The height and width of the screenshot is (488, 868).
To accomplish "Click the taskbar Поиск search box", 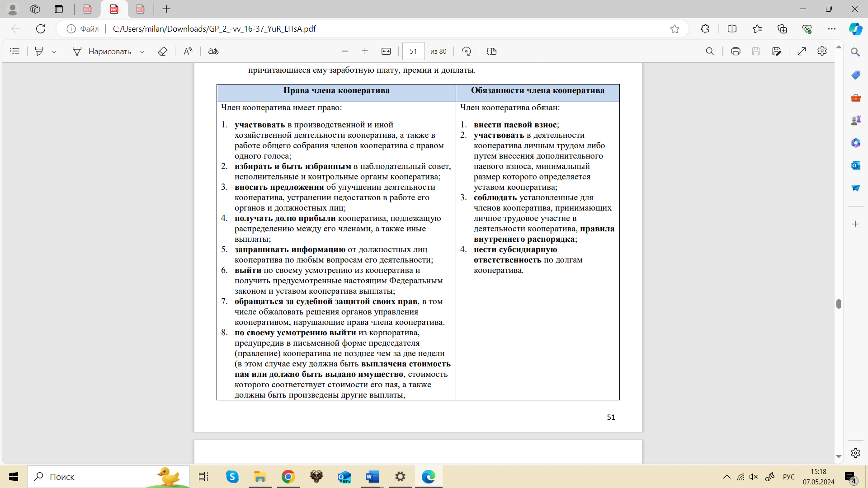I will [x=108, y=477].
